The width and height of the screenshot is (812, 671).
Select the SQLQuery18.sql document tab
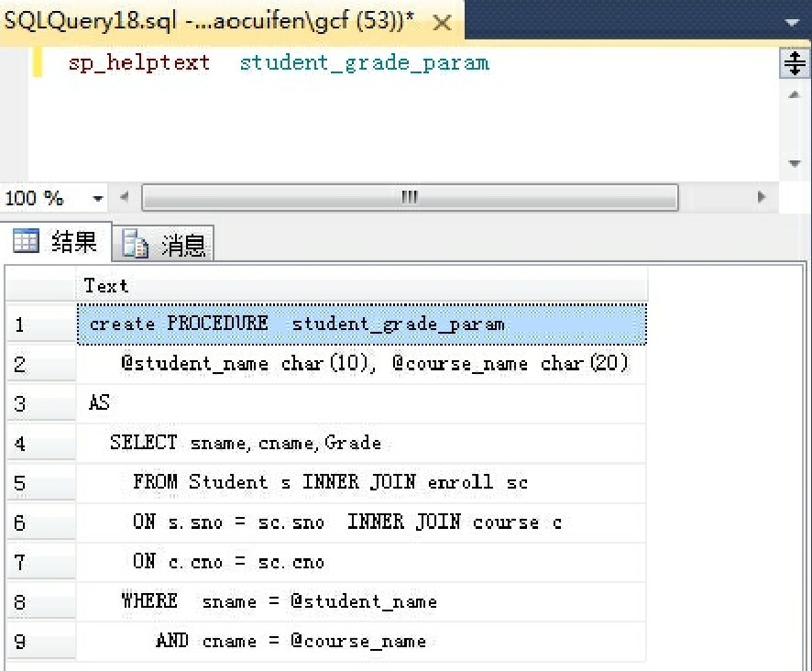coord(232,21)
